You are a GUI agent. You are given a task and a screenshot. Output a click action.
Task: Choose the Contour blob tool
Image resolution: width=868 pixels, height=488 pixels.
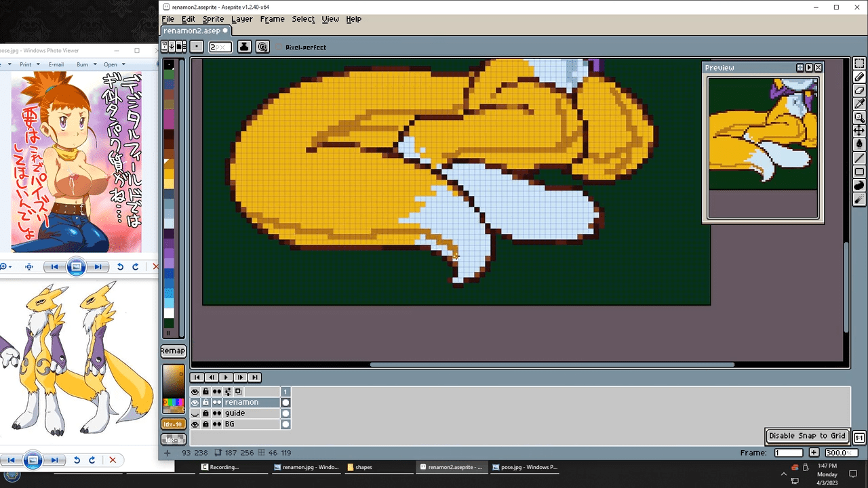[x=859, y=186]
